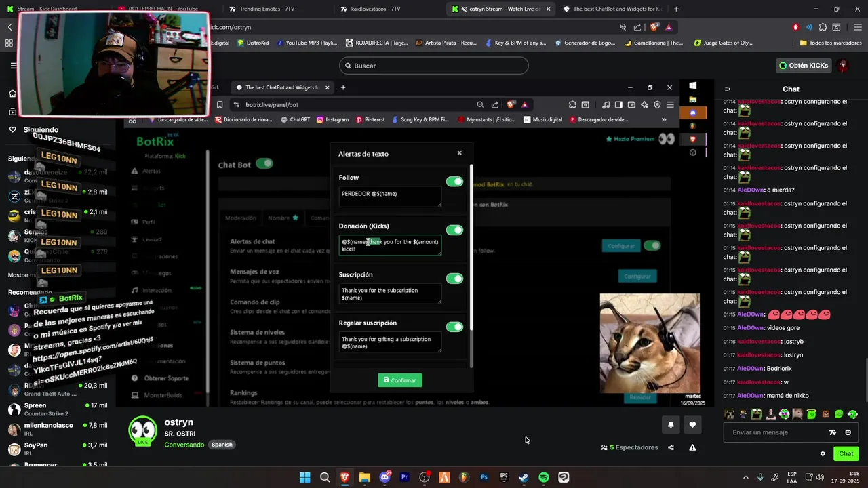Click the Brave shields icon in outer address bar
Image resolution: width=868 pixels, height=488 pixels.
point(654,27)
